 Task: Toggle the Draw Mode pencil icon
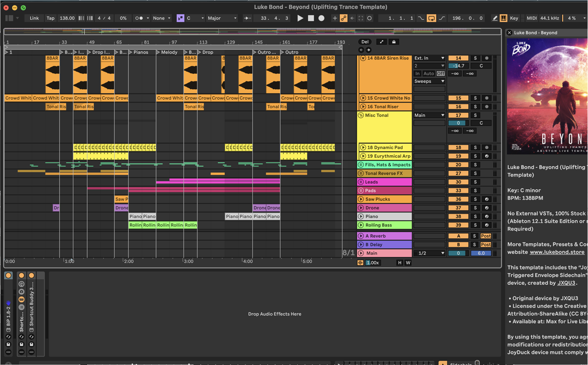(495, 18)
